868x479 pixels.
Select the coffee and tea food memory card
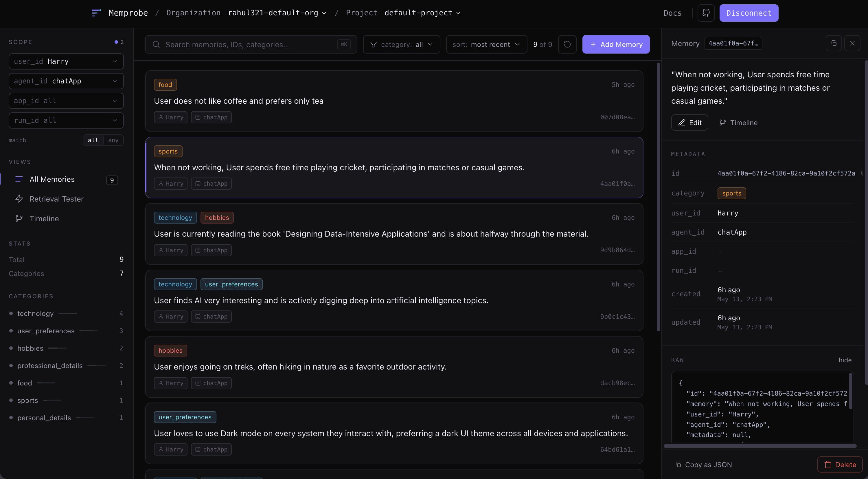394,100
